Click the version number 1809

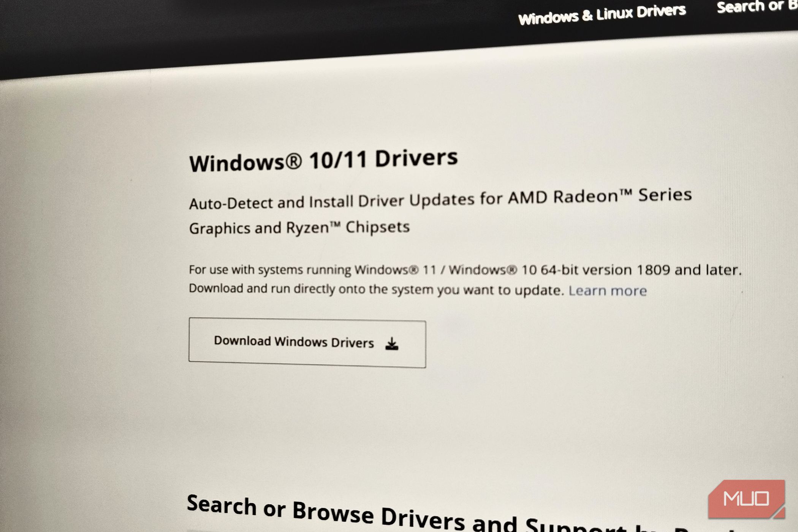tap(653, 270)
